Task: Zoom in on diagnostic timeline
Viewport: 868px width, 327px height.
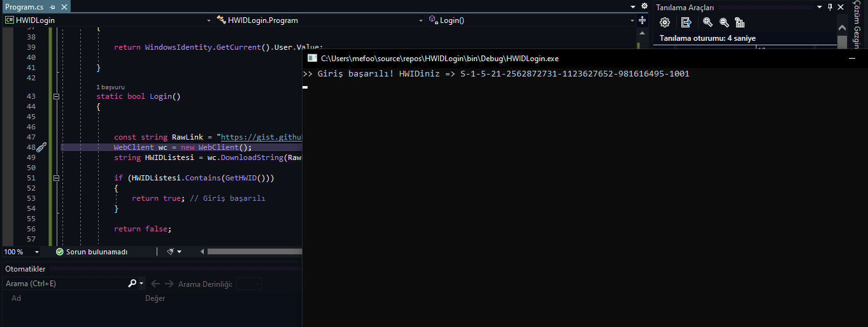Action: [x=708, y=22]
